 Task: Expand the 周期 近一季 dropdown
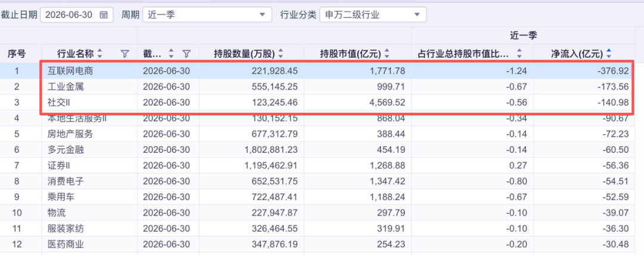(207, 15)
